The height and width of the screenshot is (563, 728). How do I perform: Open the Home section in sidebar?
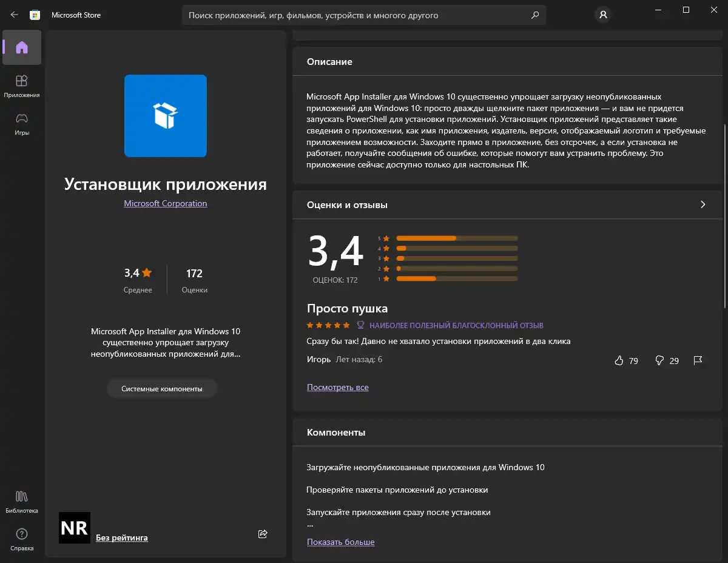pos(22,47)
